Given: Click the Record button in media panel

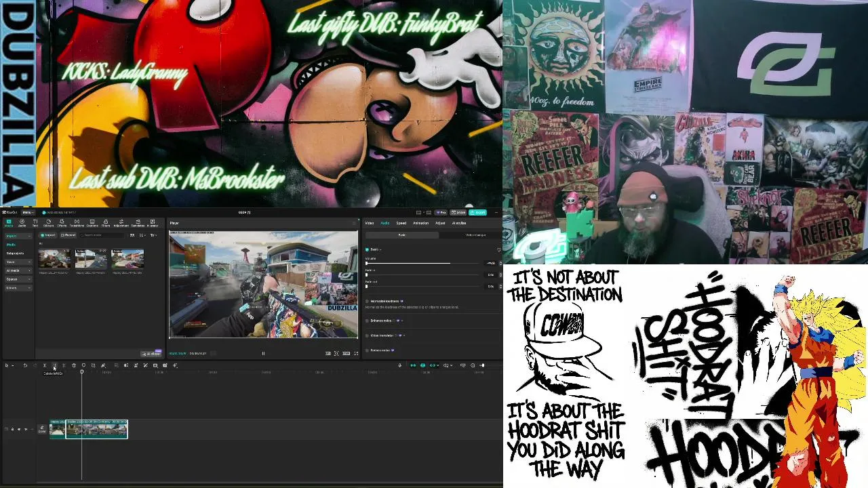Looking at the screenshot, I should pos(68,235).
